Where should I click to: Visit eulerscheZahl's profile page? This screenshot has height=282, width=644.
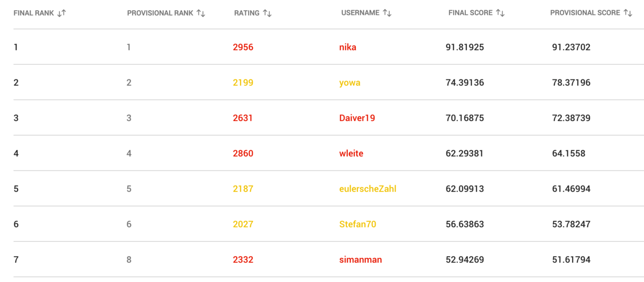click(368, 189)
